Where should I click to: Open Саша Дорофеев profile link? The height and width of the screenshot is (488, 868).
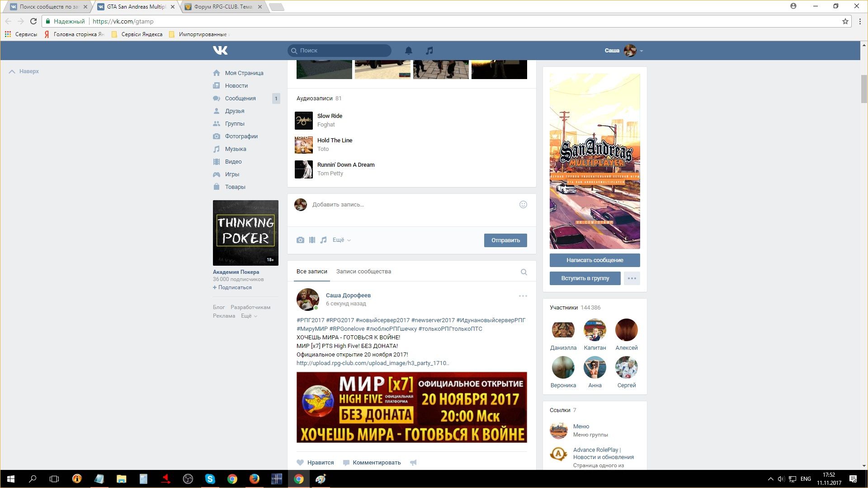348,295
